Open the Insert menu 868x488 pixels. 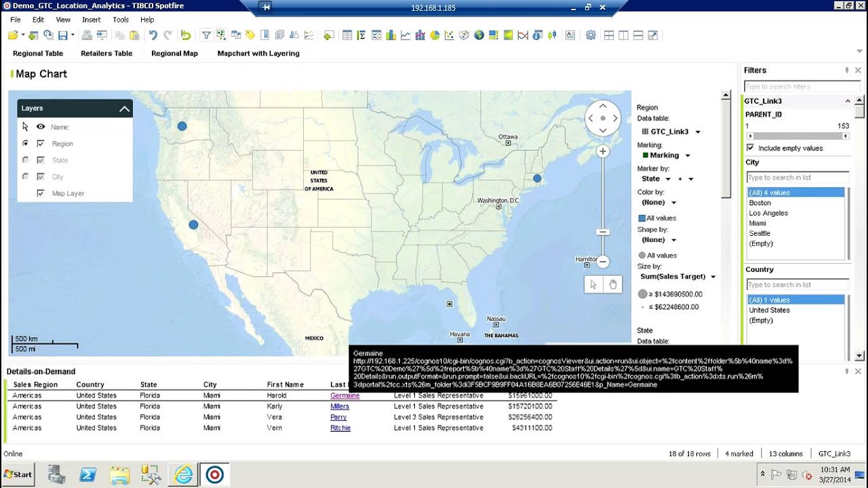click(x=92, y=20)
